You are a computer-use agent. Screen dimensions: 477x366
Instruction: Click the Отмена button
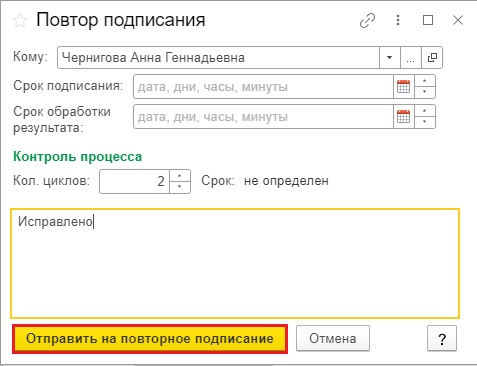point(333,338)
